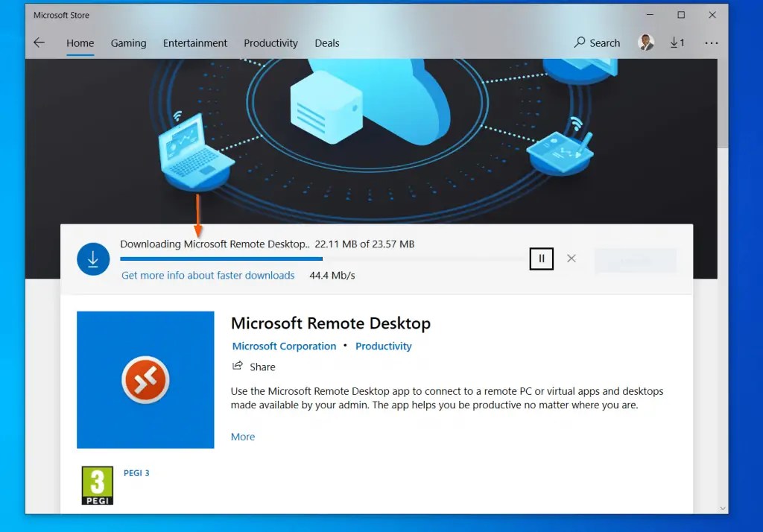Click the Search button
The height and width of the screenshot is (532, 763).
coord(597,42)
